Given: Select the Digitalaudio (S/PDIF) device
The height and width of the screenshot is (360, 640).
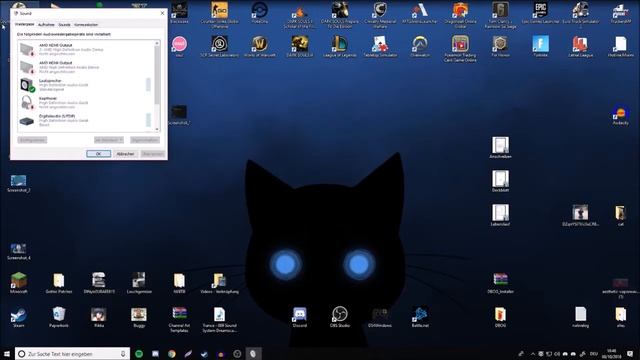Looking at the screenshot, I should (x=86, y=120).
